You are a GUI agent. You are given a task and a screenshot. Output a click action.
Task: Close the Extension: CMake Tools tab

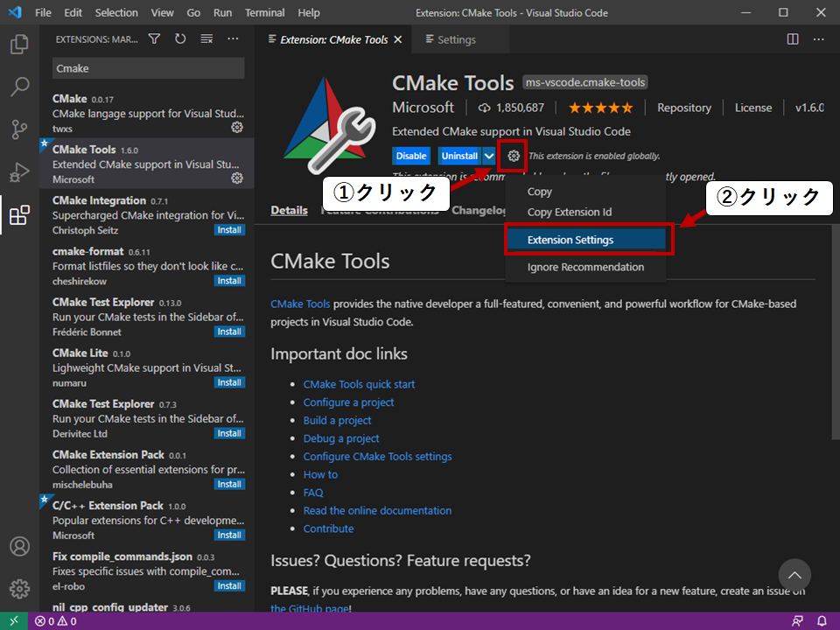(x=397, y=39)
